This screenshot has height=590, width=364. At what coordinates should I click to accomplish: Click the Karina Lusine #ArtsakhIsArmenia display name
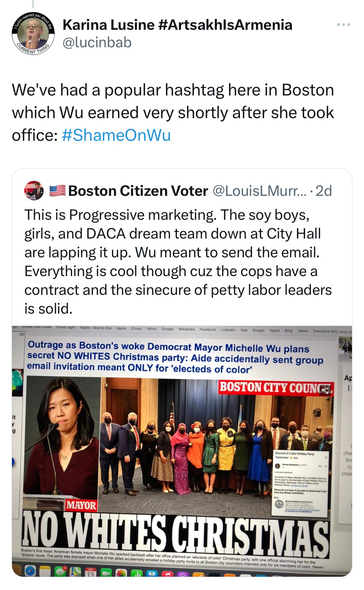pos(177,25)
